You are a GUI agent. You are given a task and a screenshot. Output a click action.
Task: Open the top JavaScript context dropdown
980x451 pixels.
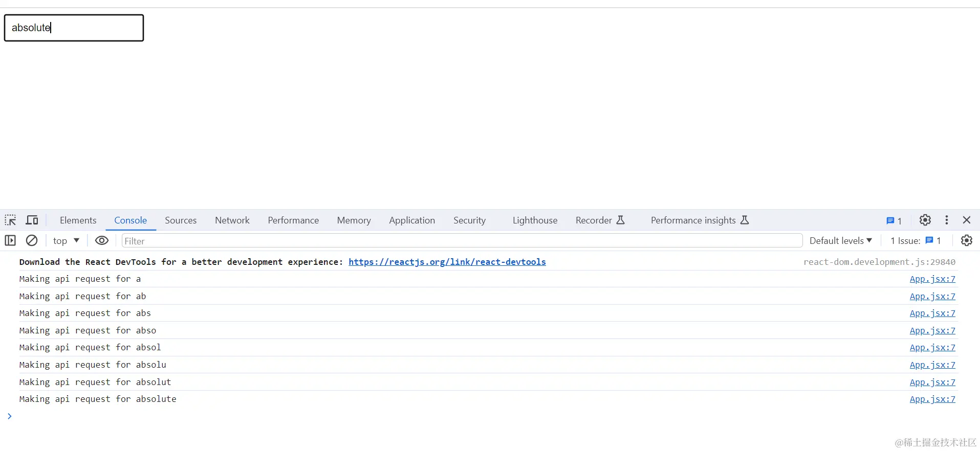click(66, 241)
